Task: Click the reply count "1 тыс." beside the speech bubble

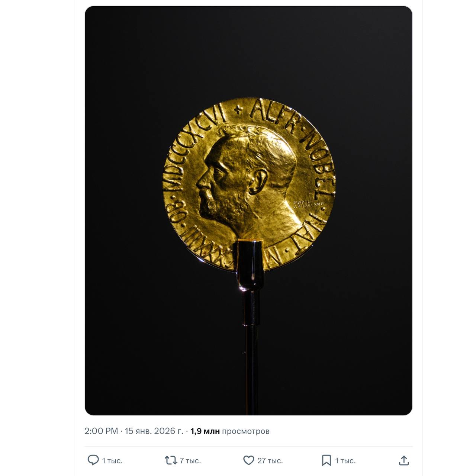Action: [112, 461]
